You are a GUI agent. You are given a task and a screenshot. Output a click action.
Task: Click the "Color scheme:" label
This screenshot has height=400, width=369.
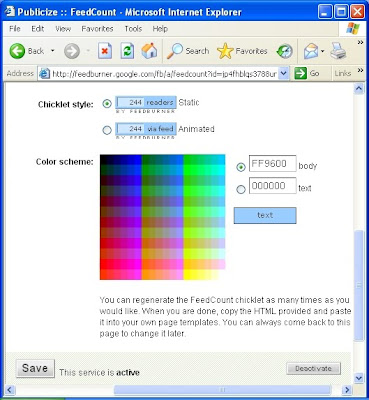65,162
